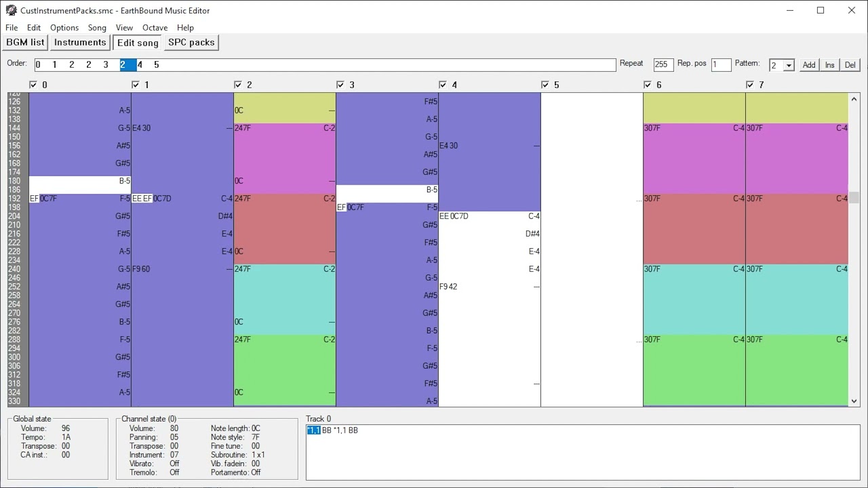The width and height of the screenshot is (868, 488).
Task: Click the D#4 note in channel 1
Action: (x=225, y=216)
